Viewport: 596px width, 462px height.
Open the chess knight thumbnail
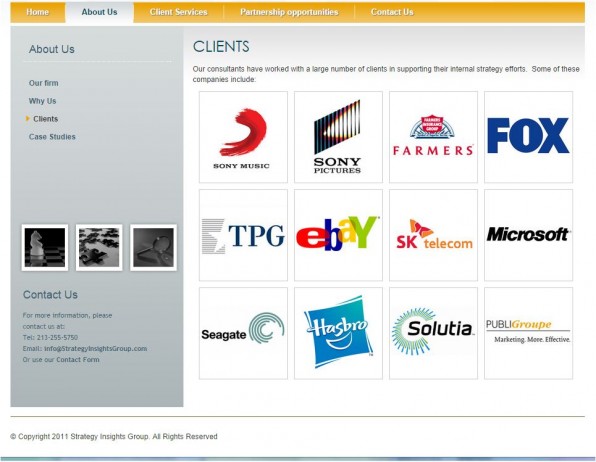45,248
